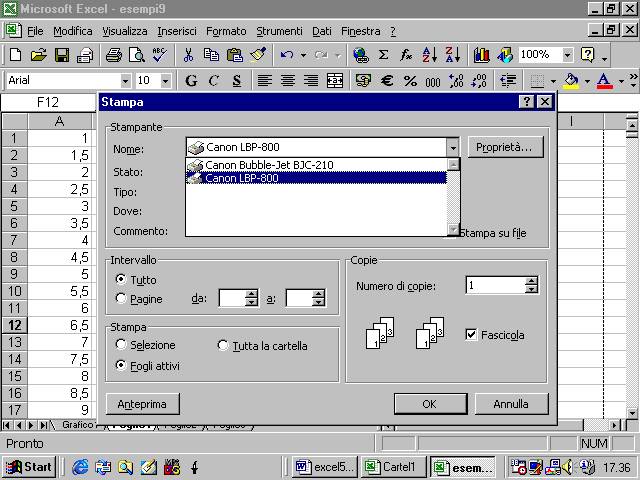The width and height of the screenshot is (640, 480).
Task: Select the Format Painter brush icon
Action: coord(258,55)
